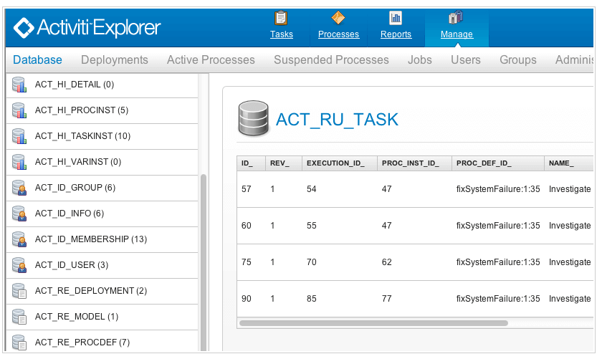The width and height of the screenshot is (597, 364).
Task: Select ACT_HI_TASKINST (10) table
Action: pyautogui.click(x=102, y=136)
